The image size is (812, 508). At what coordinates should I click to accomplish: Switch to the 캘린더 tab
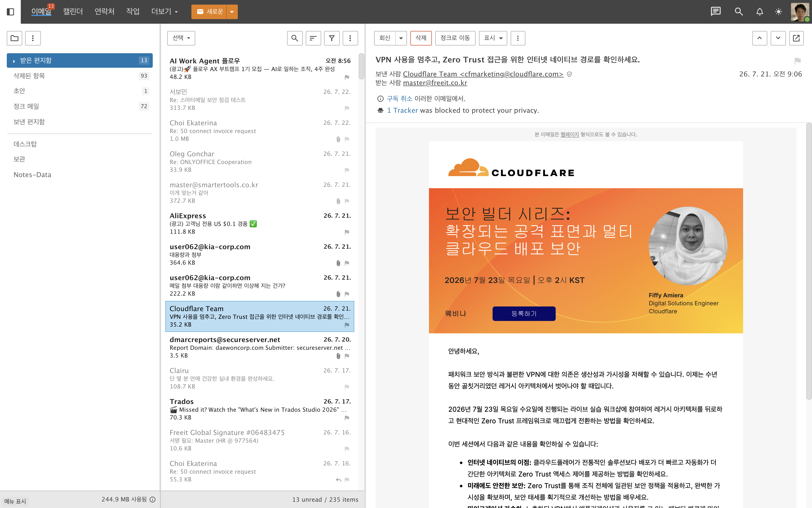pos(73,11)
